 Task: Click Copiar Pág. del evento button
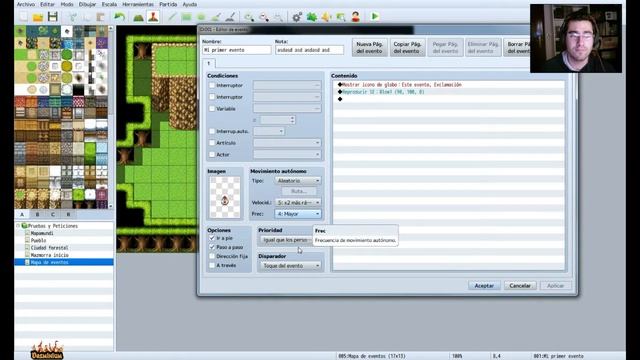(x=407, y=47)
